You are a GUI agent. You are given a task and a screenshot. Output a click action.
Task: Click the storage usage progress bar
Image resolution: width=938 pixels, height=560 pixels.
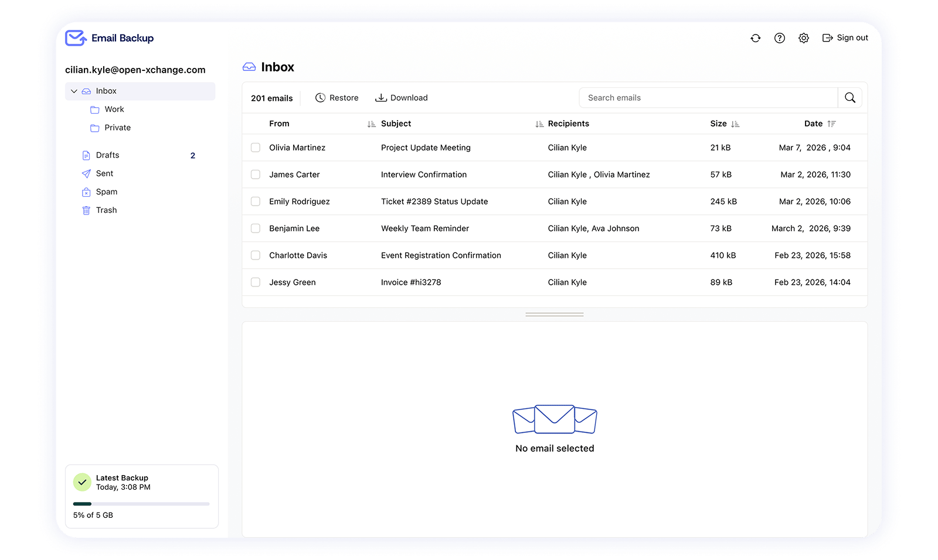tap(141, 504)
